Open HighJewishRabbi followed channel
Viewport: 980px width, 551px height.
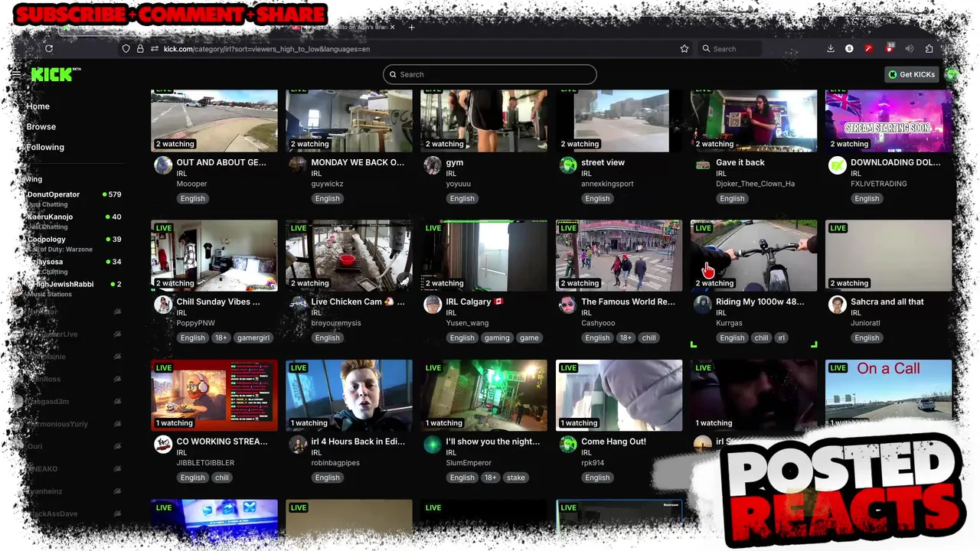(70, 289)
